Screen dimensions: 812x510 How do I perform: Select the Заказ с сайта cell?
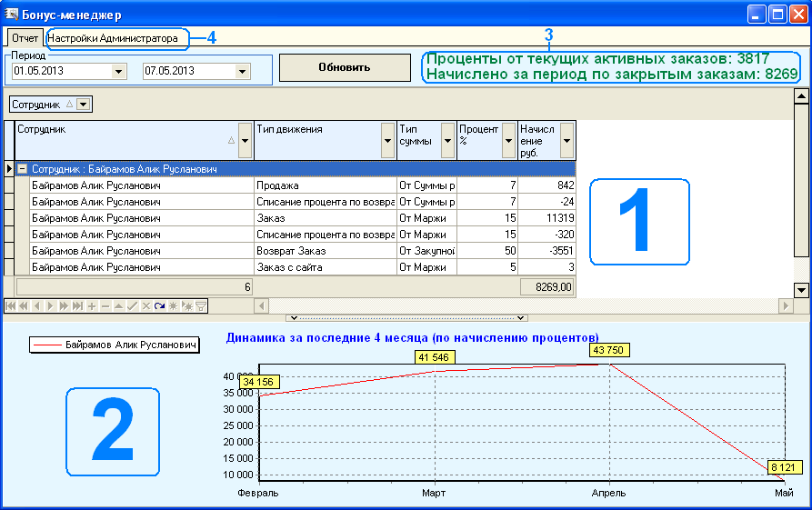326,267
